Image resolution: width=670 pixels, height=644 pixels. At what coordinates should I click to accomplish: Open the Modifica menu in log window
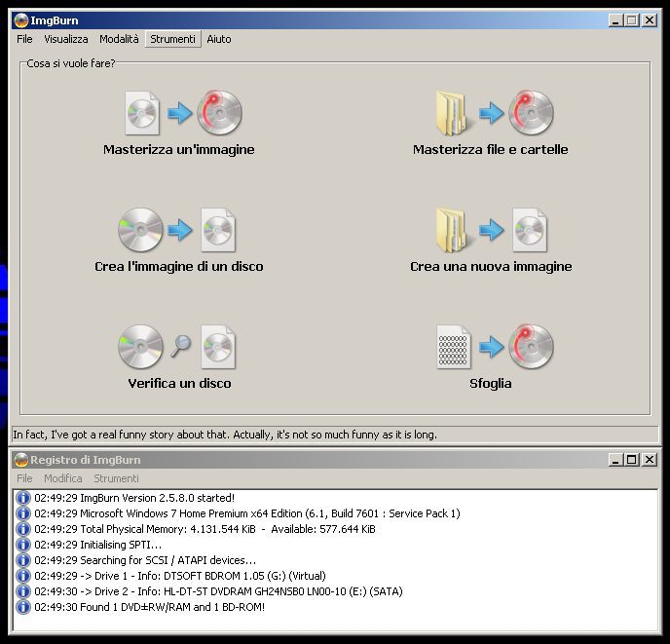tap(63, 478)
